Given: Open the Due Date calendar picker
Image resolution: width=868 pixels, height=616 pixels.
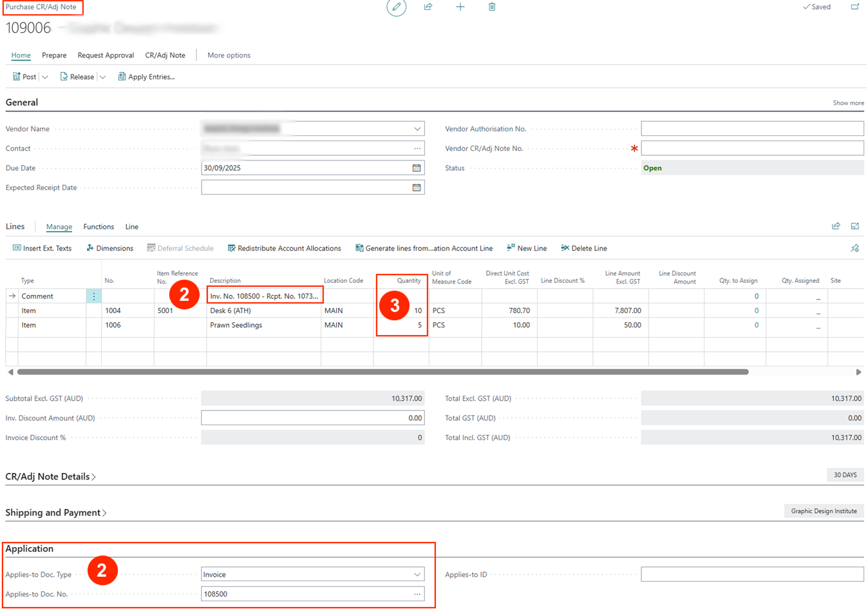Looking at the screenshot, I should pyautogui.click(x=417, y=168).
